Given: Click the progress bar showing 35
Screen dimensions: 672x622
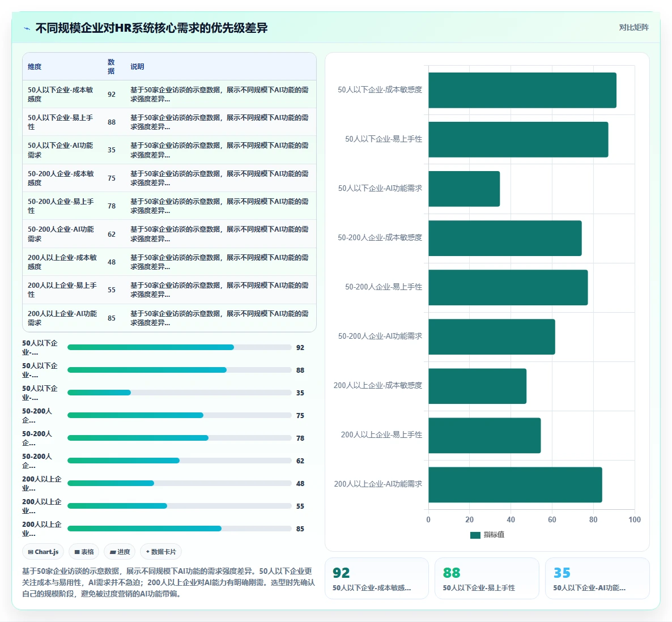Looking at the screenshot, I should pos(180,393).
